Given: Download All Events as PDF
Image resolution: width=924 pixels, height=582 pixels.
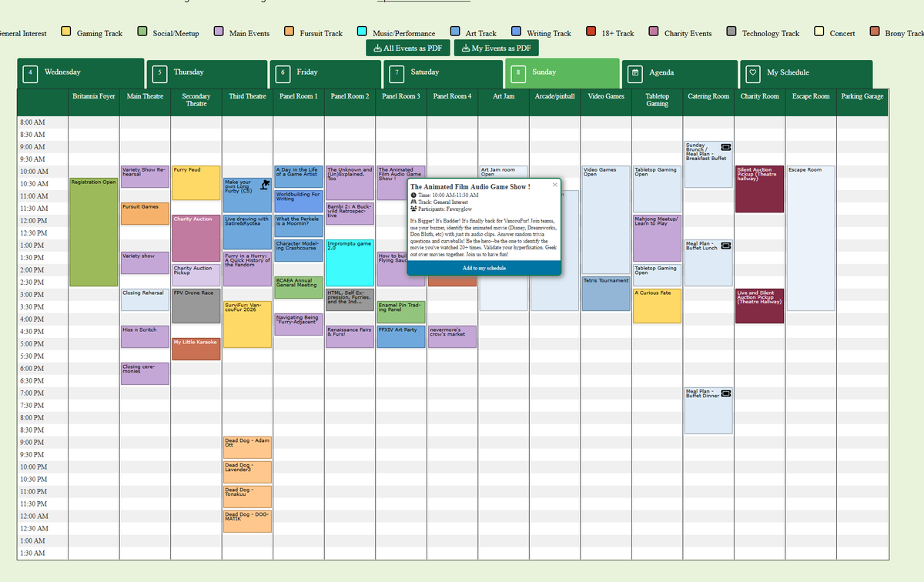Looking at the screenshot, I should 407,48.
